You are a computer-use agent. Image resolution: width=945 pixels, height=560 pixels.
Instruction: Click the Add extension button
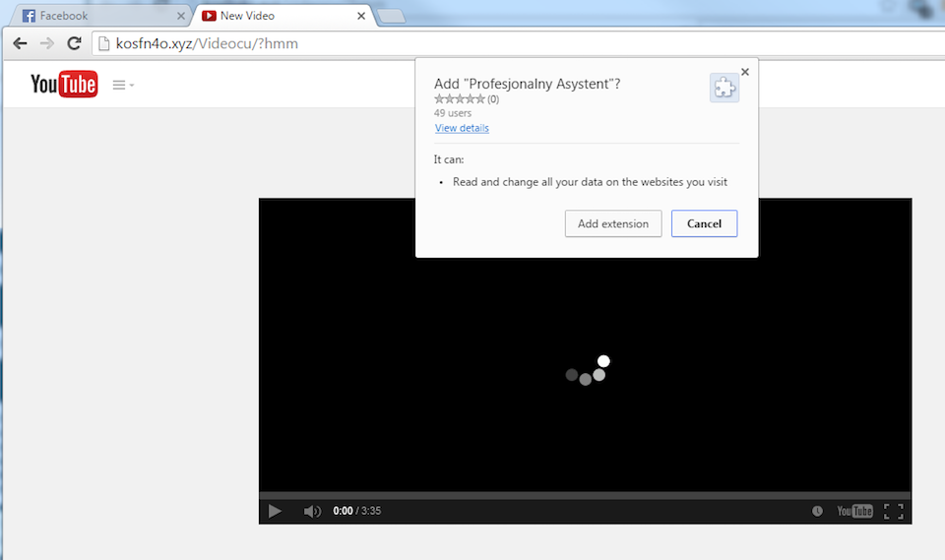613,223
